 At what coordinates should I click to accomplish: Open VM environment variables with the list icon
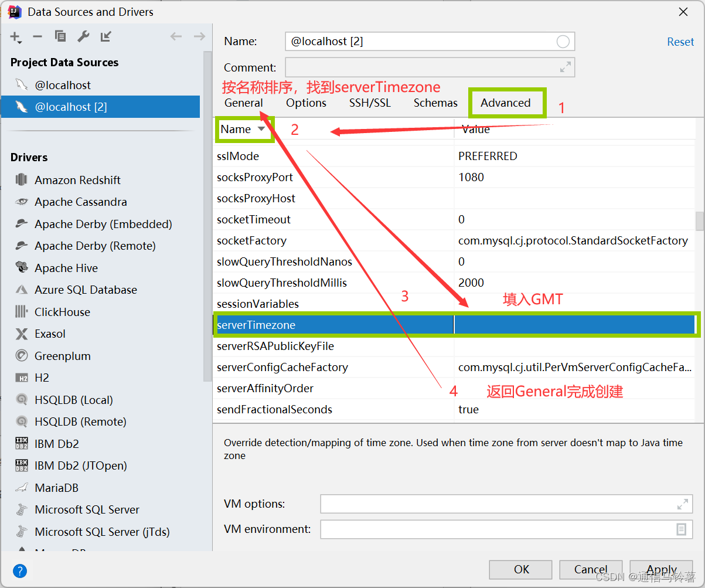pyautogui.click(x=681, y=529)
